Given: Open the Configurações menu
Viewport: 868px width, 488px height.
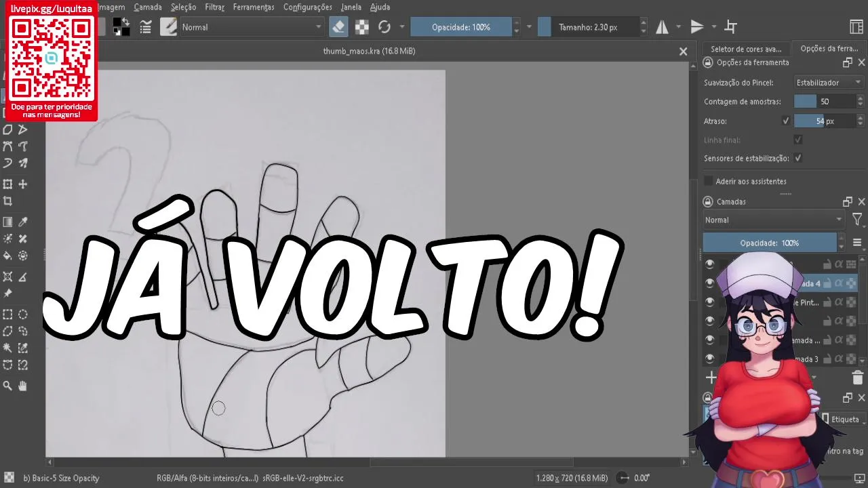Looking at the screenshot, I should click(x=308, y=7).
